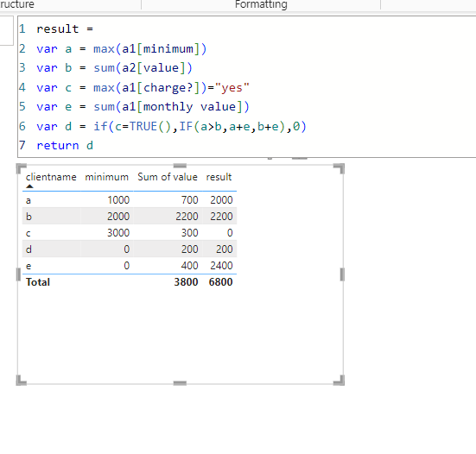This screenshot has width=476, height=454.
Task: Click the 'Total' row label
Action: pyautogui.click(x=38, y=282)
